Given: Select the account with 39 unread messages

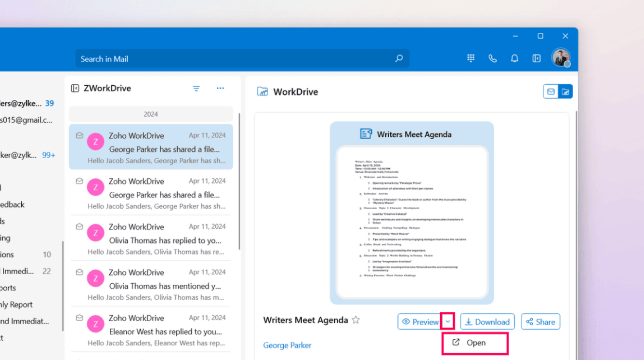Looking at the screenshot, I should click(x=27, y=103).
